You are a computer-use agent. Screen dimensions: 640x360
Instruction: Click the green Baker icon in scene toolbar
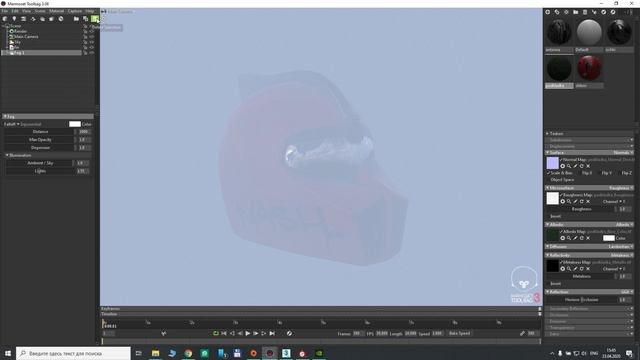(95, 19)
